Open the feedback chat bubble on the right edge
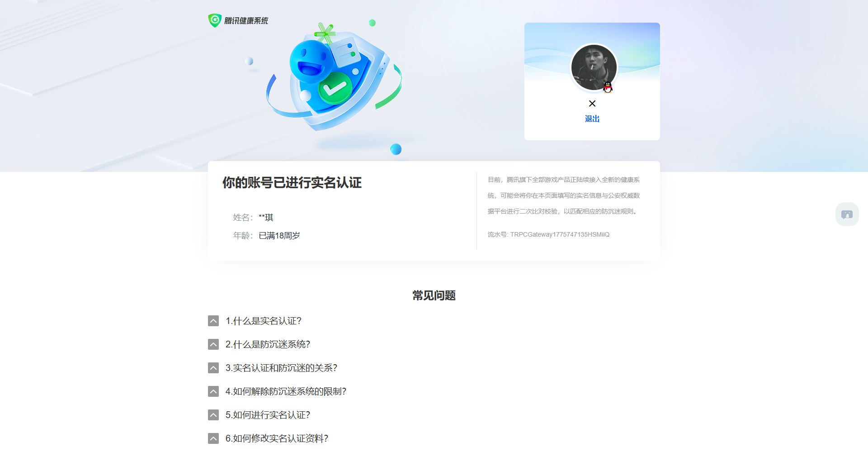The image size is (868, 452). (847, 214)
